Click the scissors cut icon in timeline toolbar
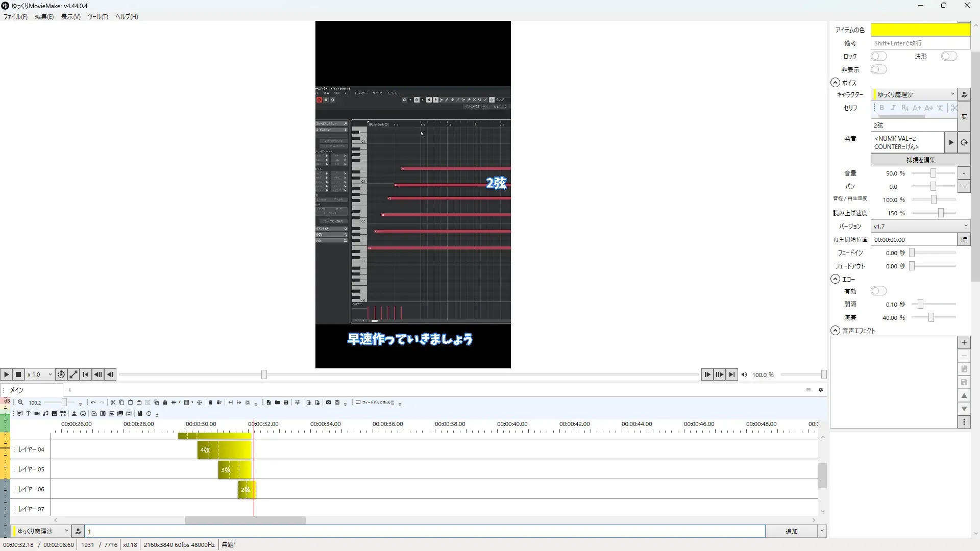Screen dimensions: 980x551 coord(113,403)
